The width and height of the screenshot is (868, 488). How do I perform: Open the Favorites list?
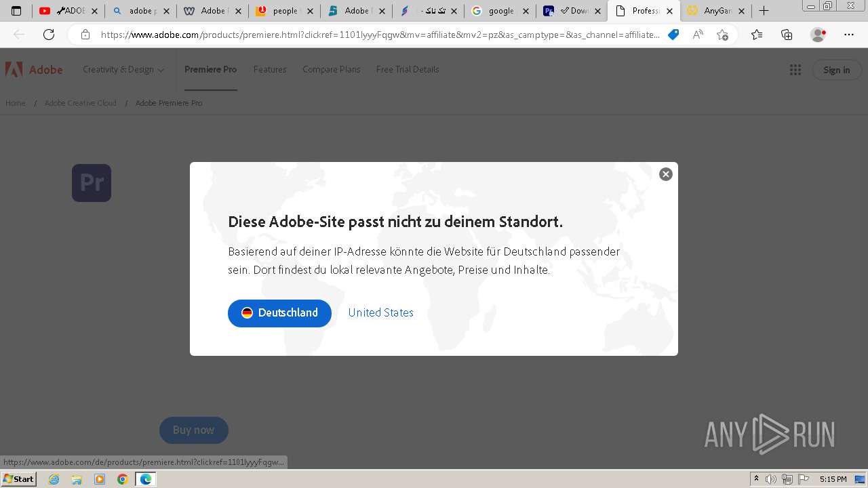pyautogui.click(x=757, y=35)
